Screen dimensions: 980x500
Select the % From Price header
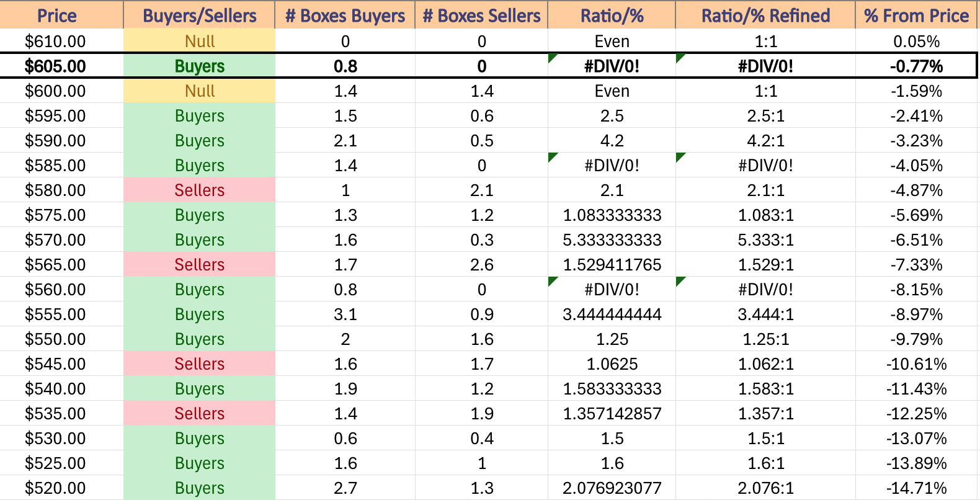(x=916, y=15)
